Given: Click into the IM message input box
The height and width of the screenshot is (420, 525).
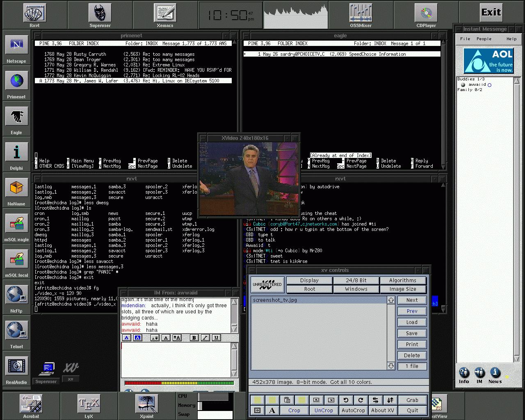Looking at the screenshot, I should (x=176, y=360).
